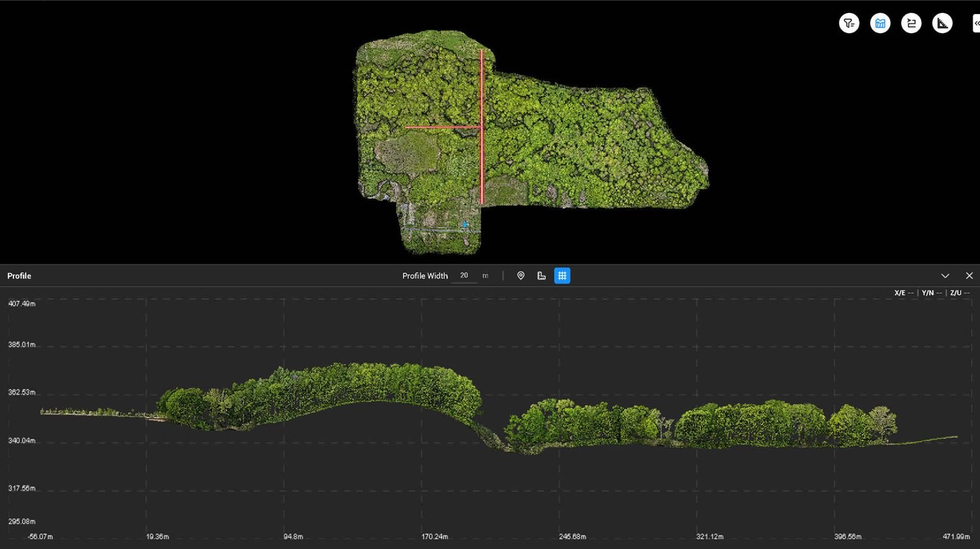Click the Z/U coordinate readout

pos(960,293)
